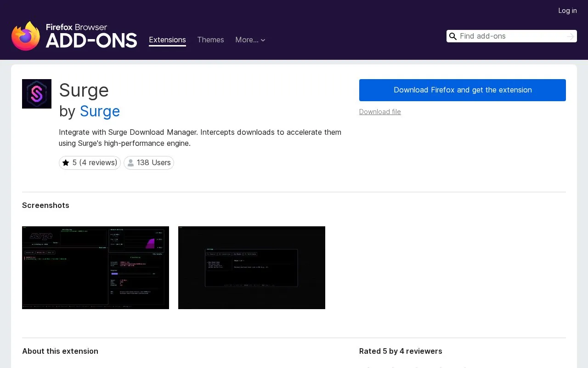Click Download Firefox and get the extension
This screenshot has width=588, height=368.
coord(463,90)
